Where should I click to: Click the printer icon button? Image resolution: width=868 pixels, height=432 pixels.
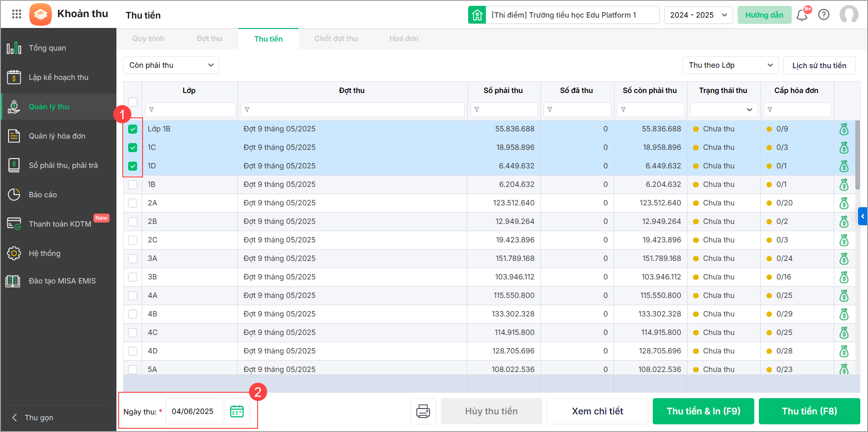pos(423,411)
